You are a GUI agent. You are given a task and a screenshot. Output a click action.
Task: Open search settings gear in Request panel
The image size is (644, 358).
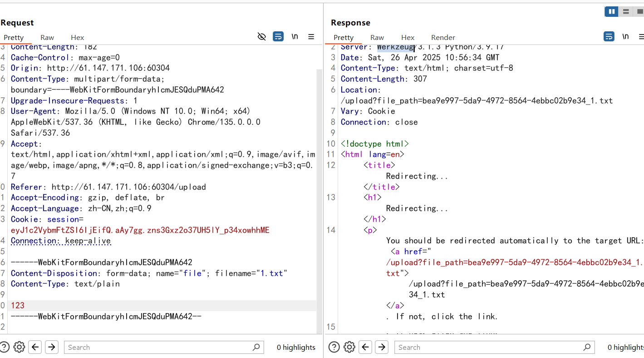click(x=19, y=347)
